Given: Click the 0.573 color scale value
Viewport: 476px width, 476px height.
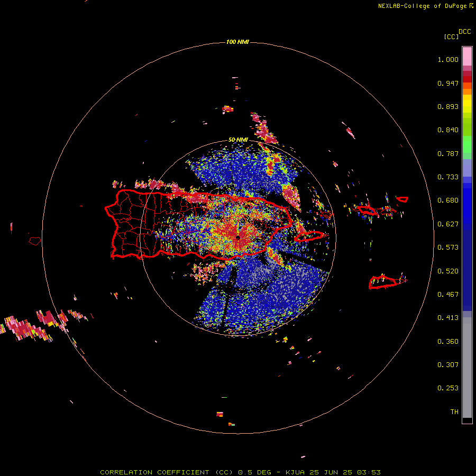Looking at the screenshot, I should click(x=448, y=248).
